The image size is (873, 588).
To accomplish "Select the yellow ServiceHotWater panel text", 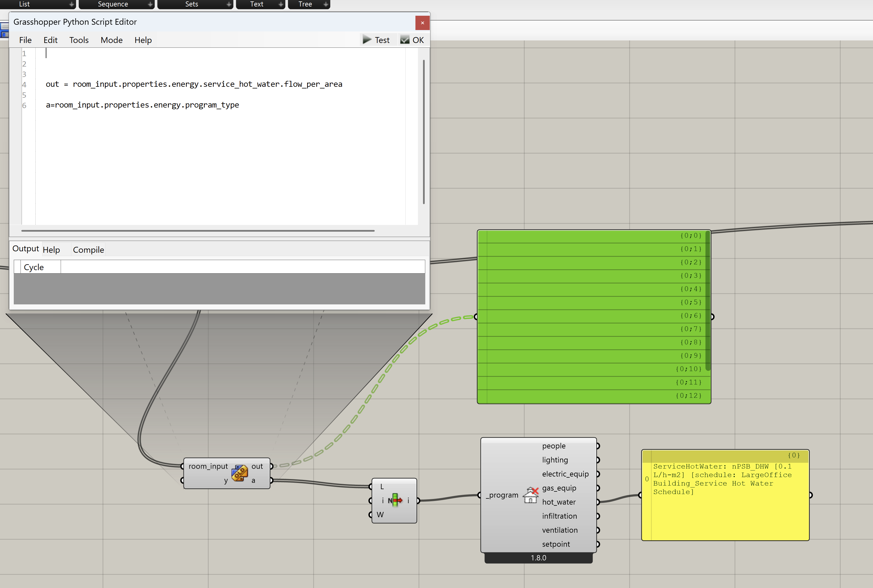I will pyautogui.click(x=722, y=479).
